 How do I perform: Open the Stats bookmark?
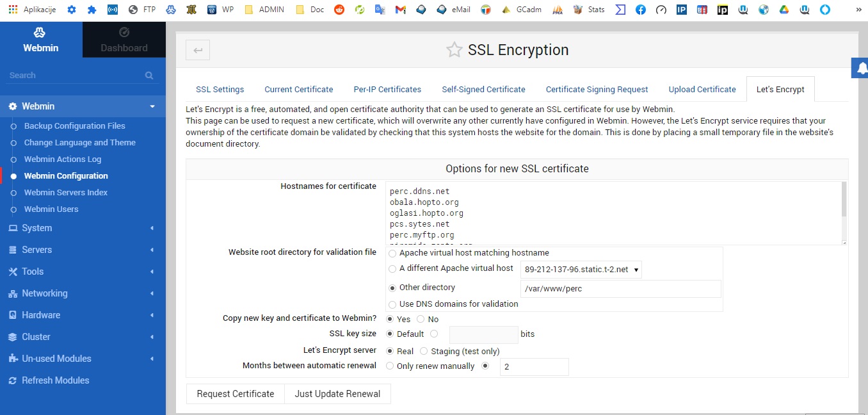click(589, 10)
